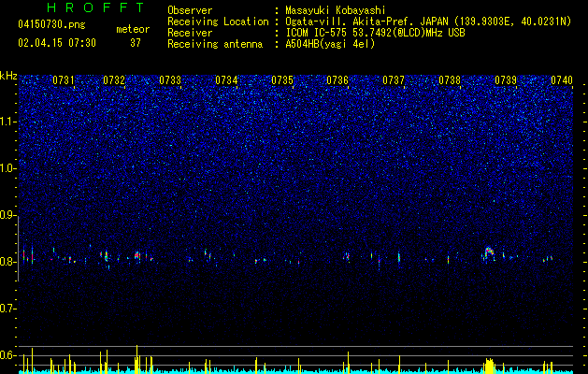Click the 1.1 kHz axis label

7,122
